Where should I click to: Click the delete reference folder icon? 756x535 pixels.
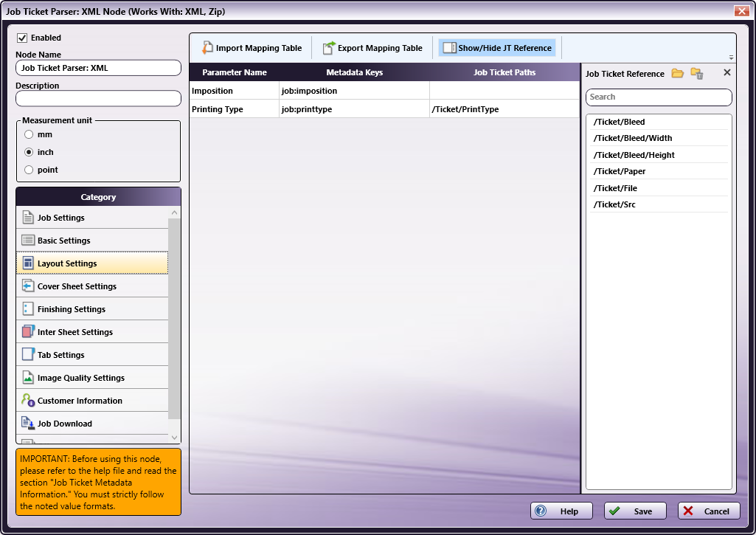click(x=697, y=73)
